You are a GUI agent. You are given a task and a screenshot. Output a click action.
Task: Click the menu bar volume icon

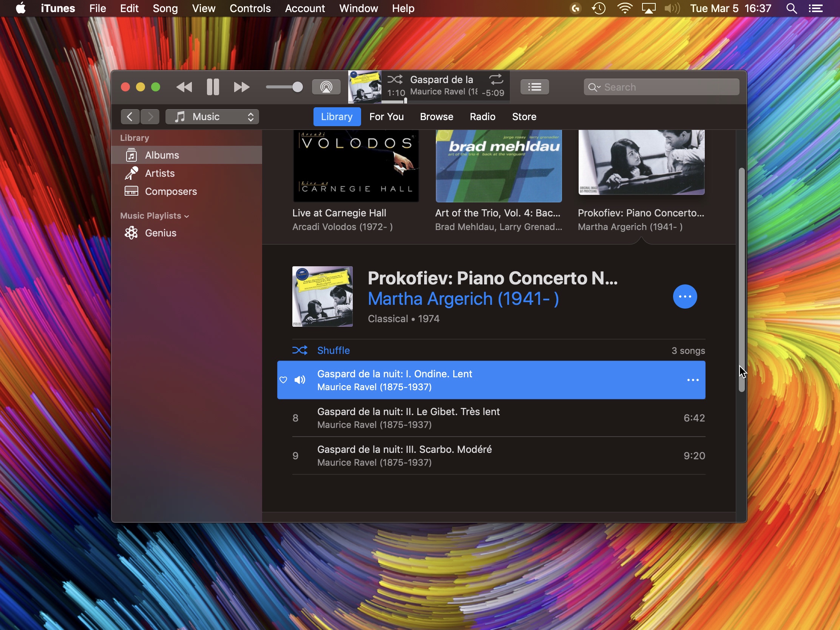point(672,8)
